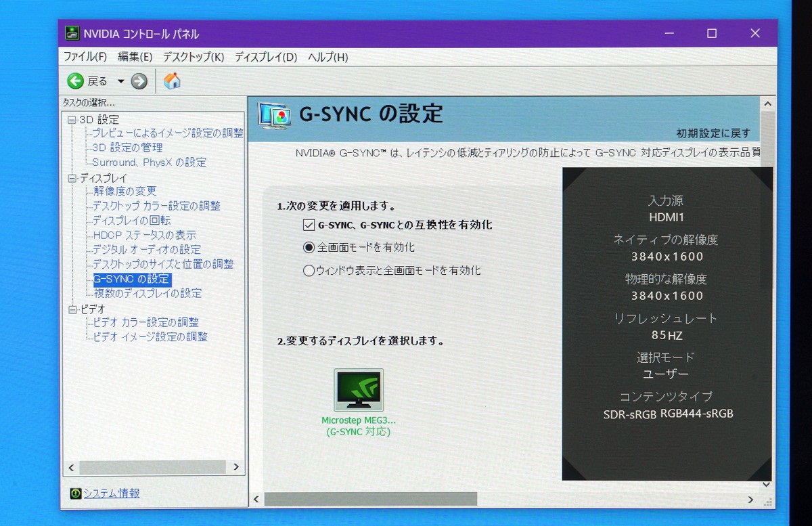
Task: Click SDR-sRGB content type value
Action: pos(630,414)
